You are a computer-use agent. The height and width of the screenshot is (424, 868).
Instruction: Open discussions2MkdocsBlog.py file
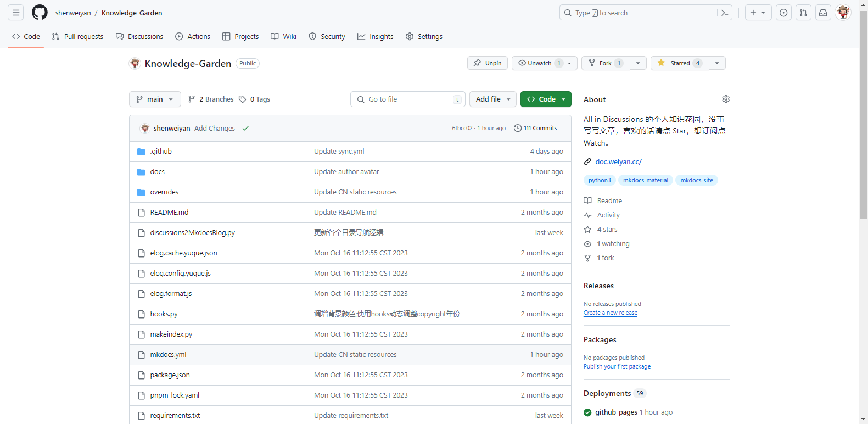point(193,233)
